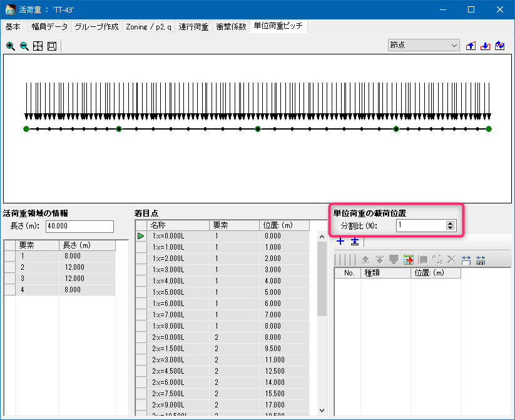Image resolution: width=515 pixels, height=420 pixels.
Task: Select the row 1:x=1.000L
Action: pyautogui.click(x=222, y=247)
